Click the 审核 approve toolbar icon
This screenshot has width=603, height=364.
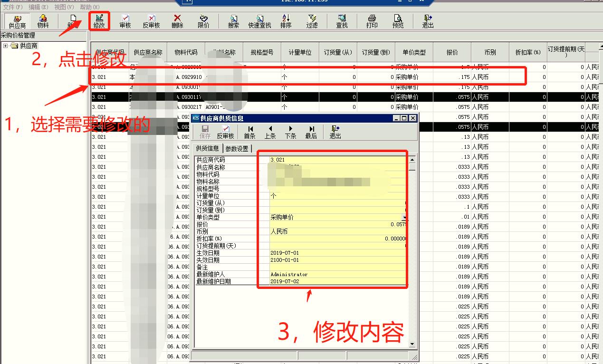pos(125,21)
